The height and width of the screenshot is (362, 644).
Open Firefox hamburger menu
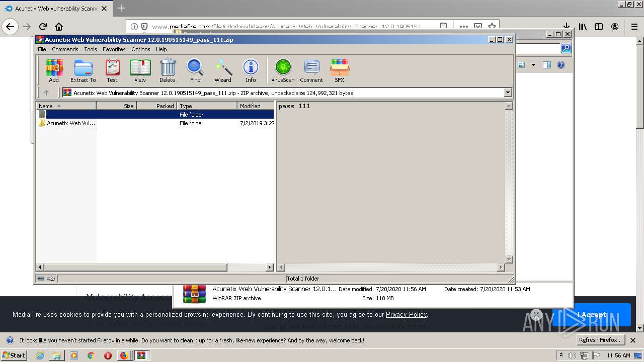[634, 27]
